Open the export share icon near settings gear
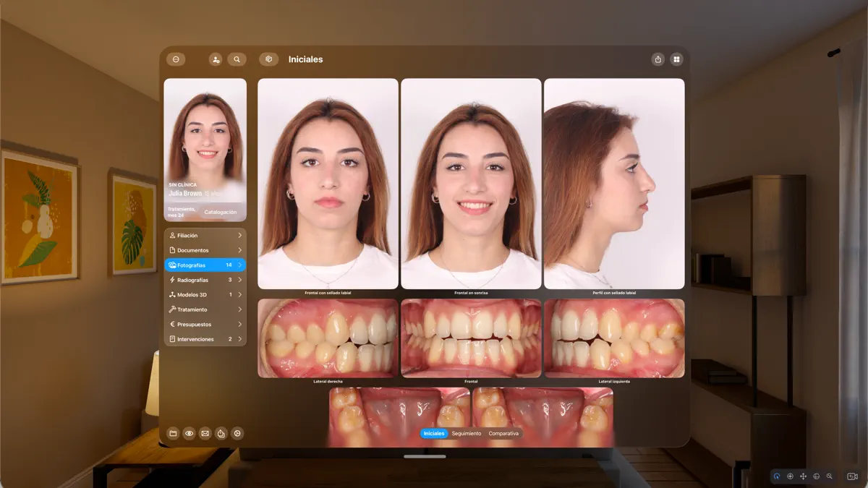 221,433
